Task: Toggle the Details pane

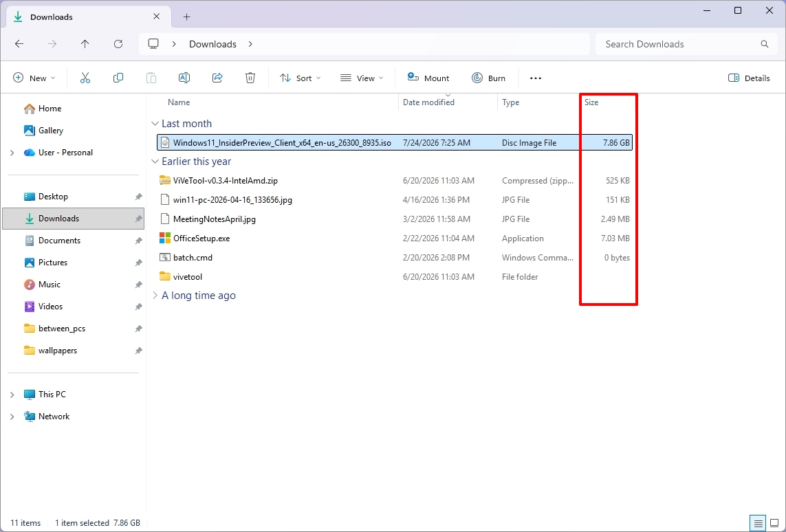Action: point(749,78)
